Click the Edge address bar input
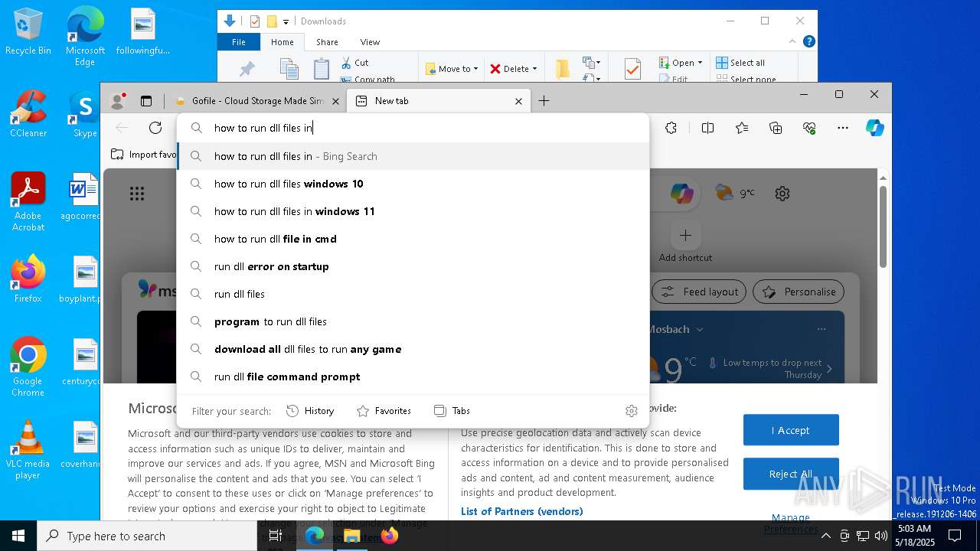The image size is (980, 551). point(413,128)
